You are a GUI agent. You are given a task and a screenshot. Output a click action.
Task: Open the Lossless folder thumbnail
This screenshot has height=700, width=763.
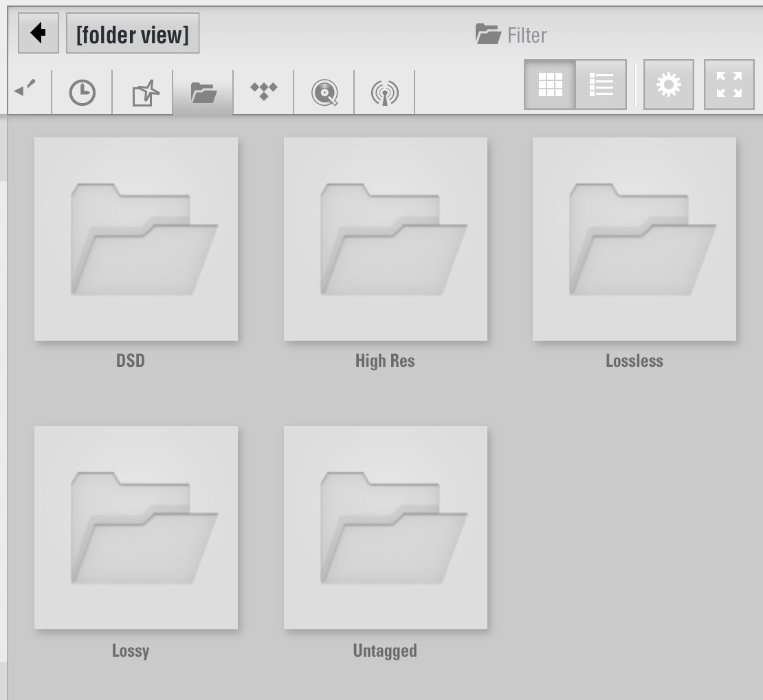click(634, 239)
